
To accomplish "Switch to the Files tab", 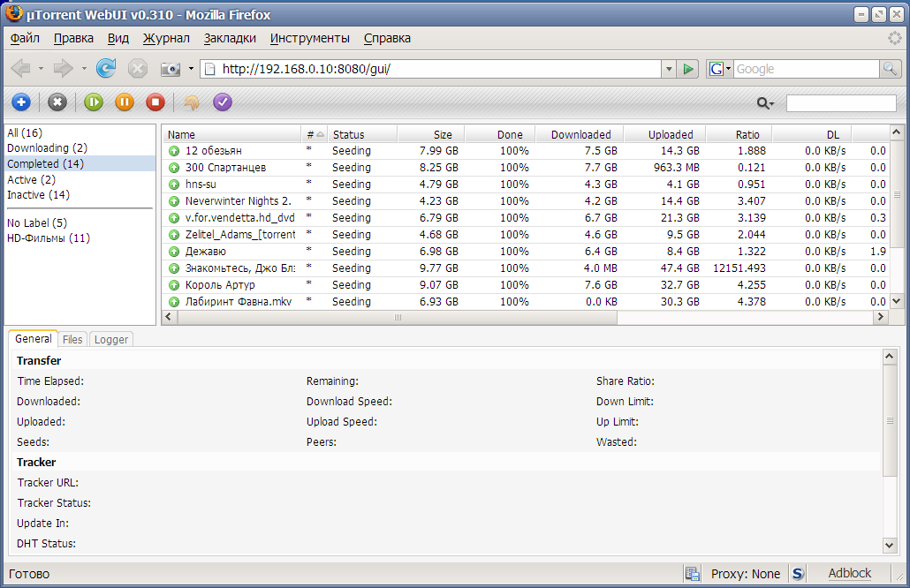I will pyautogui.click(x=72, y=339).
